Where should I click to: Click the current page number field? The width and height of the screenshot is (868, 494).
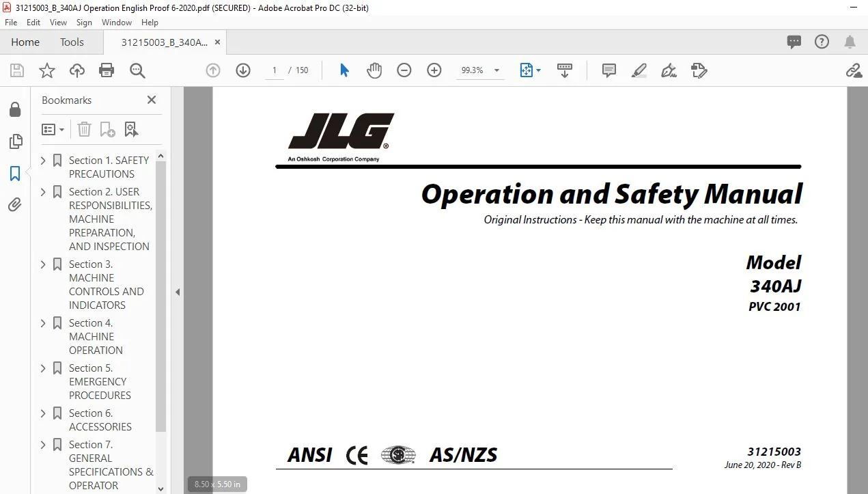coord(275,70)
